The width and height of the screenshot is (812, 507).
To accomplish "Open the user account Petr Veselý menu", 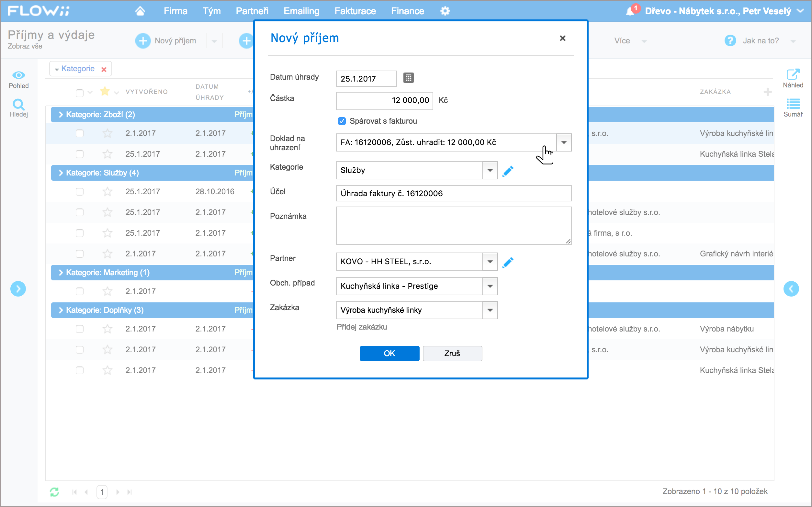I will point(724,11).
